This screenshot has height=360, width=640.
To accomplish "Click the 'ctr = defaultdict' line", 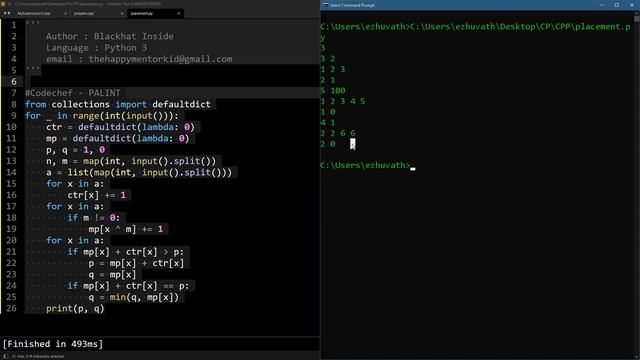I will (120, 127).
